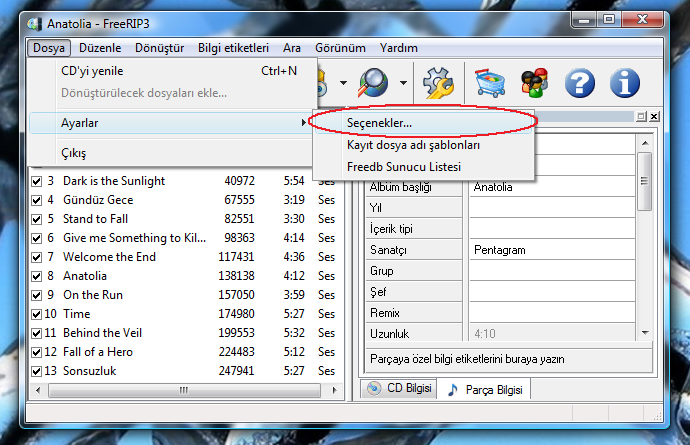690x445 pixels.
Task: Open Freedb Sunucu Listesi entry
Action: click(x=423, y=167)
